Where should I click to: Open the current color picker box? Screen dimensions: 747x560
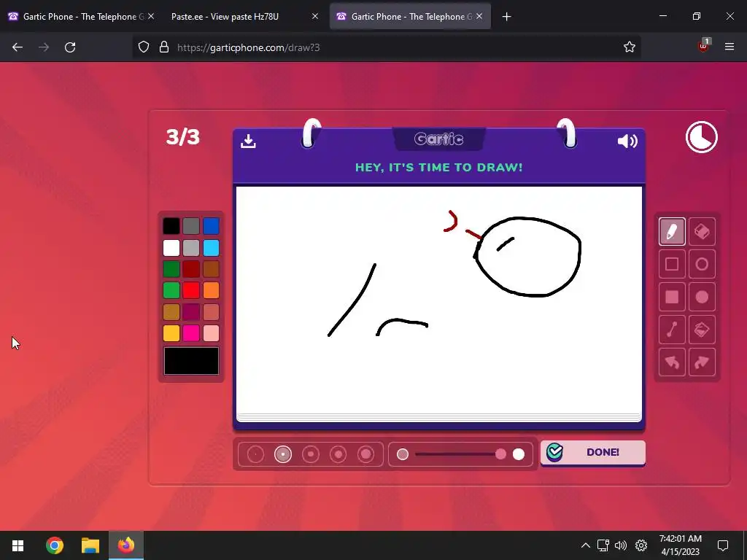point(191,361)
